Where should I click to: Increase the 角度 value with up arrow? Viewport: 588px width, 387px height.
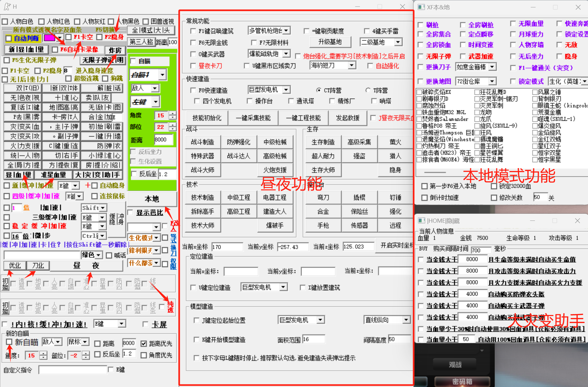tap(173, 113)
